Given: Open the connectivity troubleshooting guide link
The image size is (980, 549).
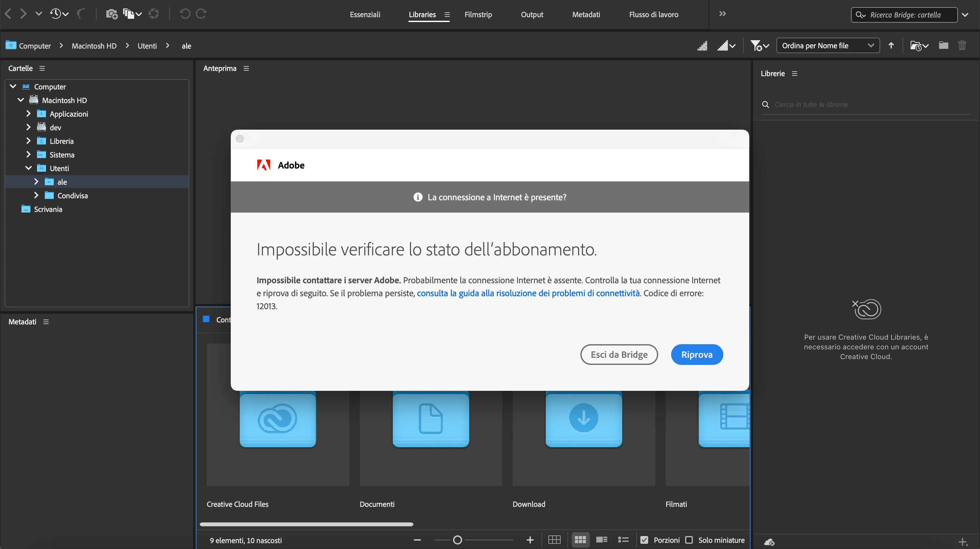Looking at the screenshot, I should 528,293.
